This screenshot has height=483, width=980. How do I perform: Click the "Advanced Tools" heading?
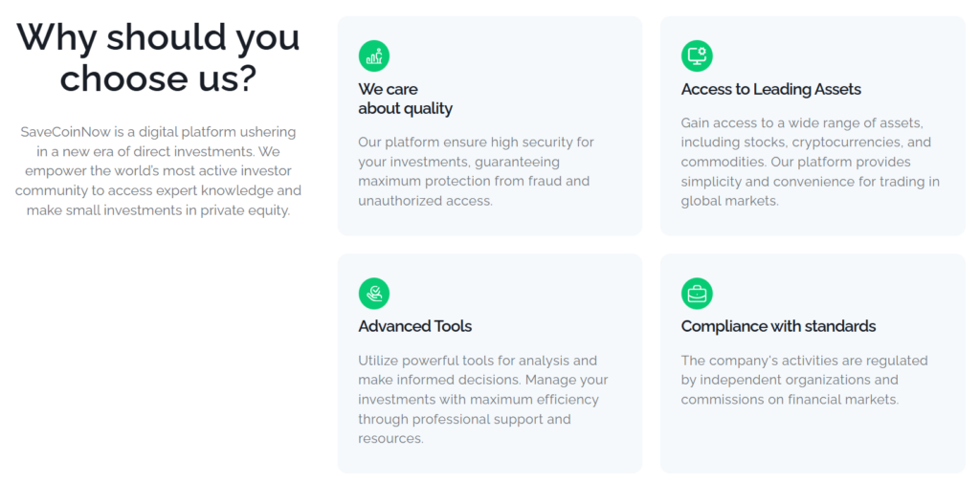(x=414, y=326)
